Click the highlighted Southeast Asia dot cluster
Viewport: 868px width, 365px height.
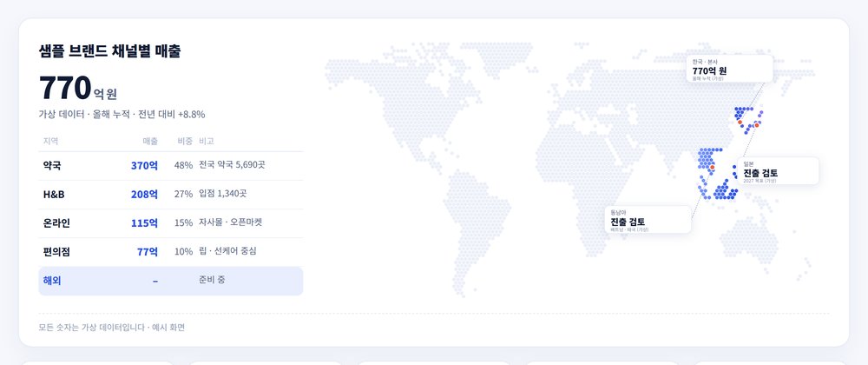(718, 174)
